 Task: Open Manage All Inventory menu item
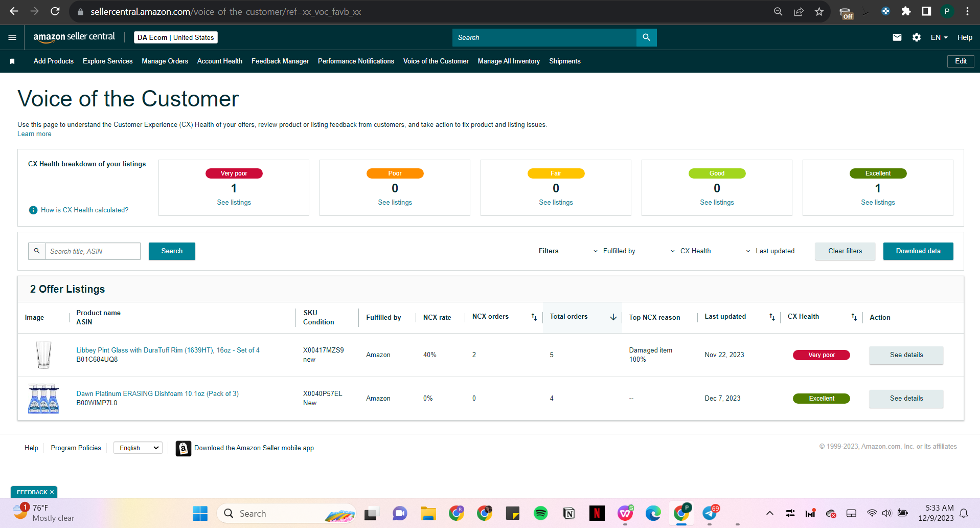(509, 61)
